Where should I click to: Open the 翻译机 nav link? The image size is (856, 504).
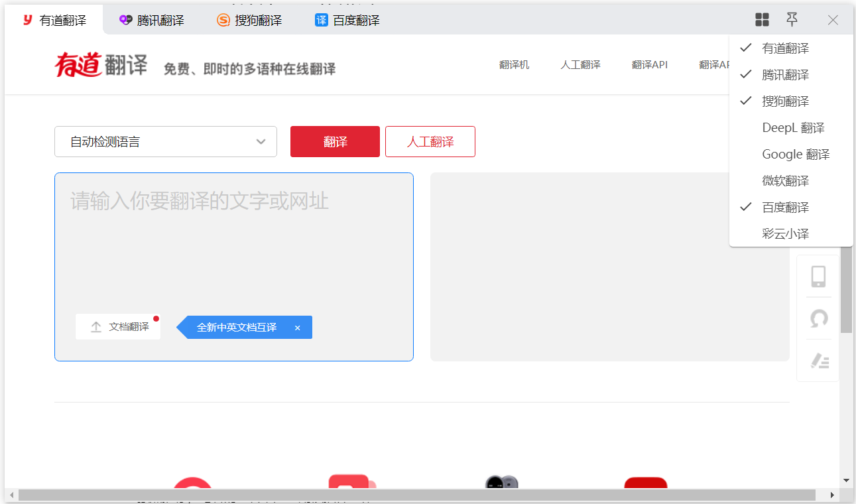(x=515, y=64)
